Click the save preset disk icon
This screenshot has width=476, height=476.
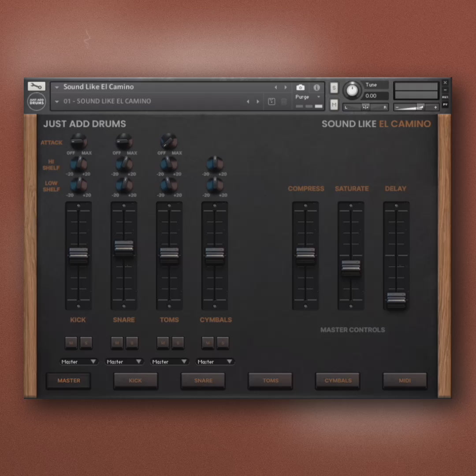click(271, 101)
